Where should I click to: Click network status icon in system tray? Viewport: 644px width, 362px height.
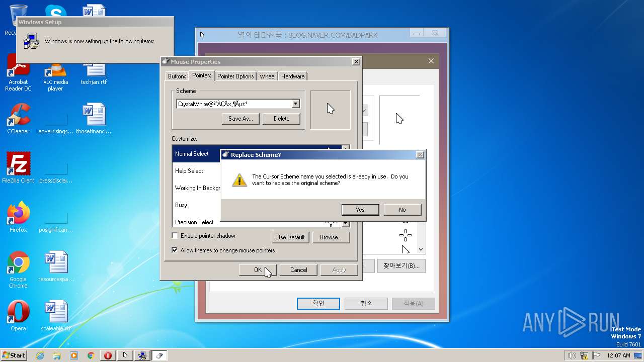(584, 355)
